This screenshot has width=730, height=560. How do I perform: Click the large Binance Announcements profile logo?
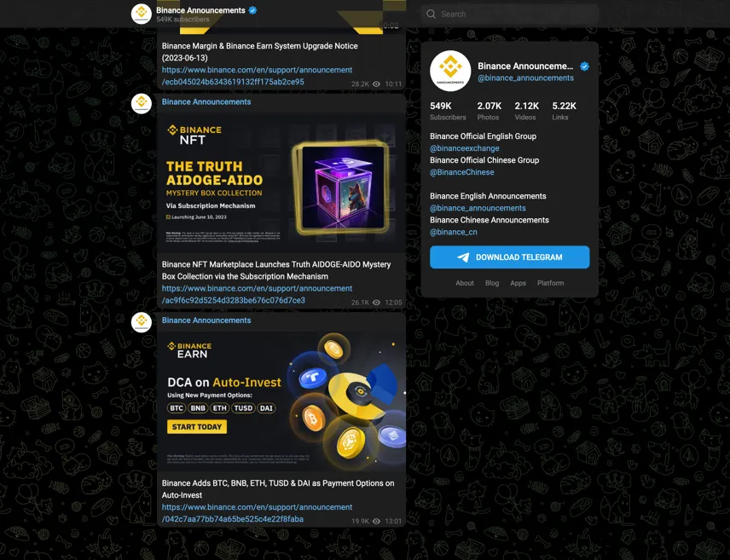(x=450, y=72)
